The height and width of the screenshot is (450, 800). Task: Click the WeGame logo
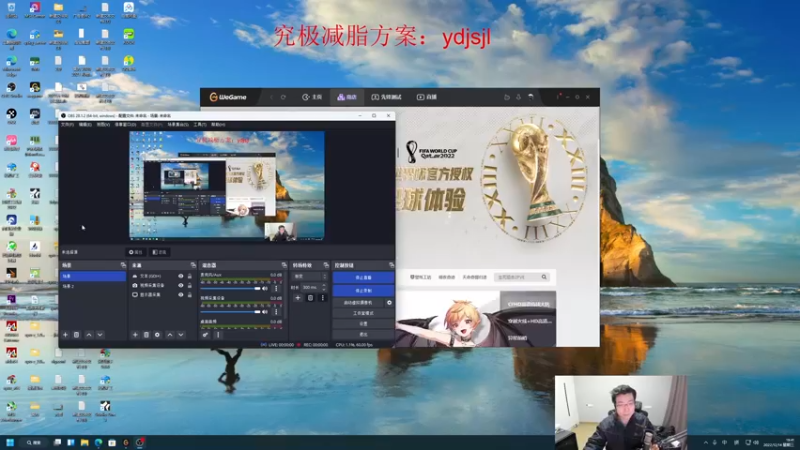(228, 97)
